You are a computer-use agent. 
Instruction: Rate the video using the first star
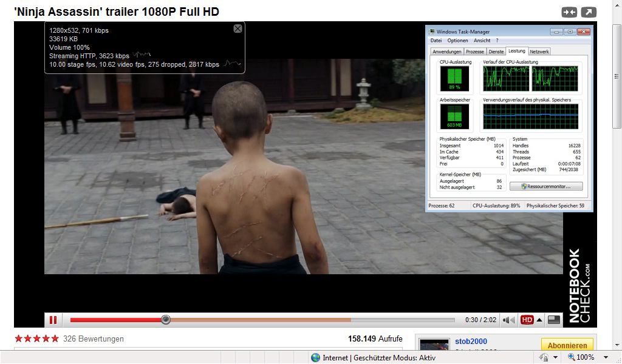[x=18, y=339]
